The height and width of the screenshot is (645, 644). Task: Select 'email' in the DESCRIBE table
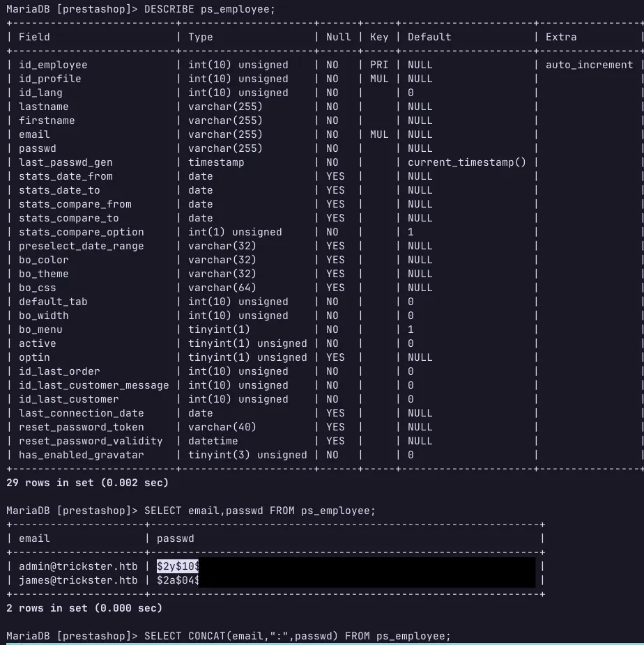click(34, 134)
